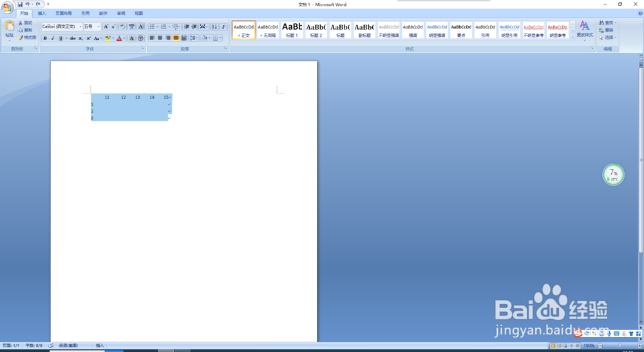Shrink font size button

pyautogui.click(x=113, y=26)
